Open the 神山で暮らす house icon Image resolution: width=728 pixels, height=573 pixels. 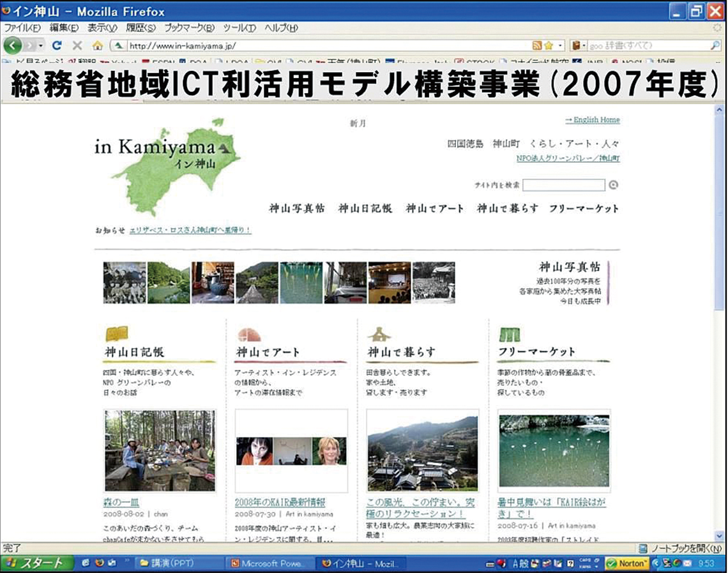[x=379, y=333]
